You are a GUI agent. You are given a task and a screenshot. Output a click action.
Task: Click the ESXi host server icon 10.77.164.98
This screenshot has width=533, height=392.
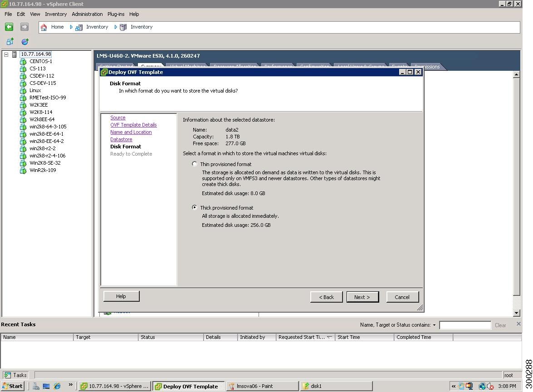[x=14, y=54]
